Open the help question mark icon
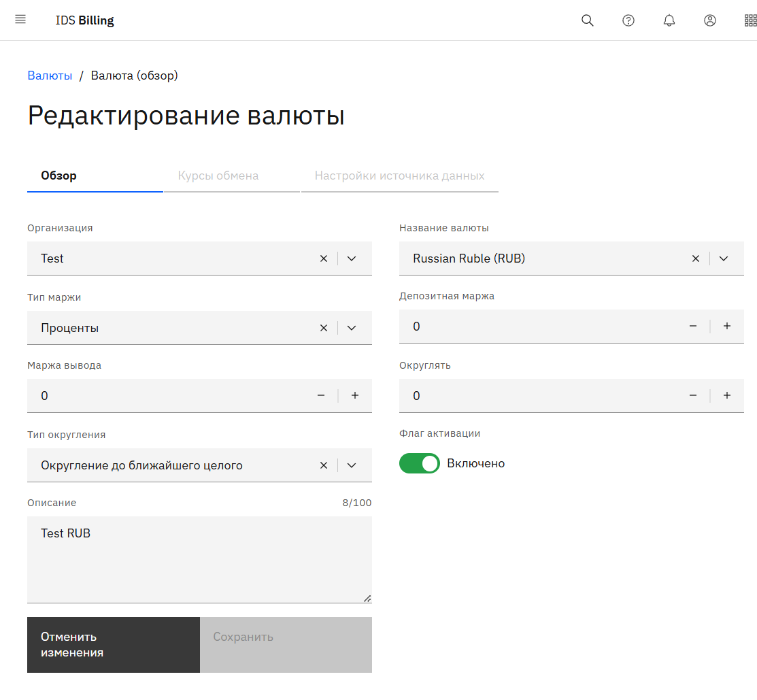This screenshot has height=700, width=757. pos(628,20)
